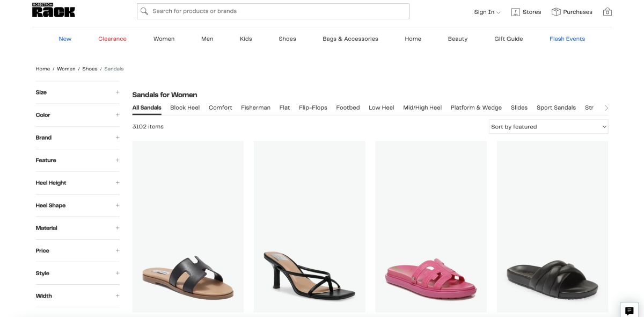Open the live chat bubble icon
The width and height of the screenshot is (644, 317).
[630, 311]
